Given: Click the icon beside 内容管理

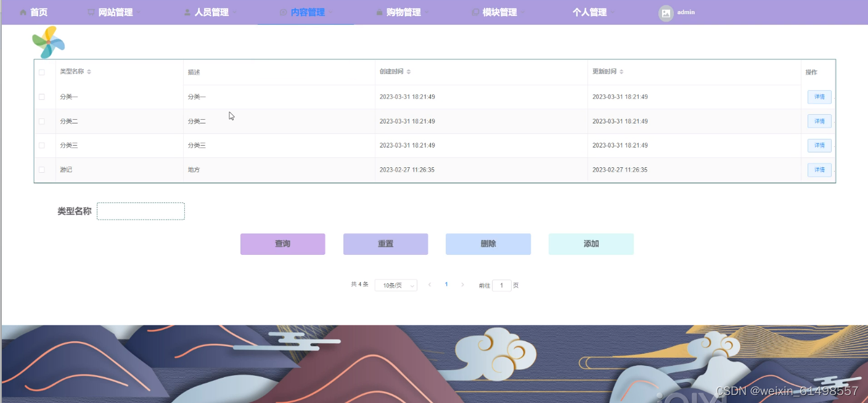Looking at the screenshot, I should coord(284,12).
